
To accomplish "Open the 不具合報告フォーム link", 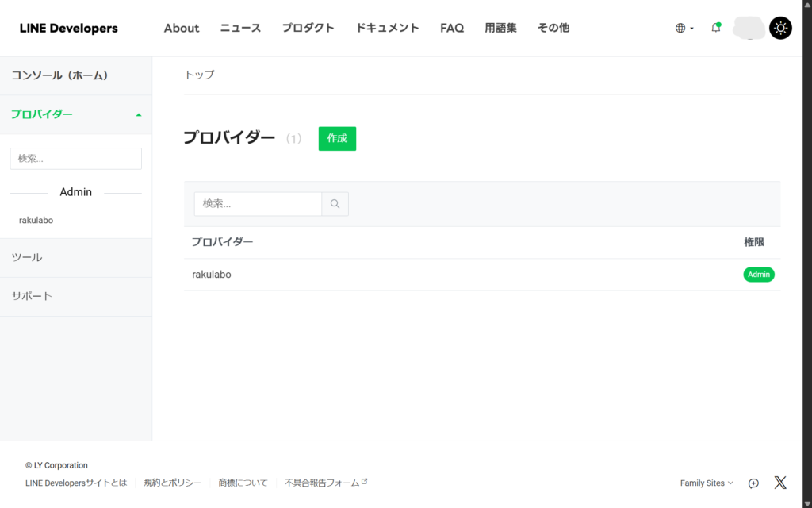I will tap(326, 483).
